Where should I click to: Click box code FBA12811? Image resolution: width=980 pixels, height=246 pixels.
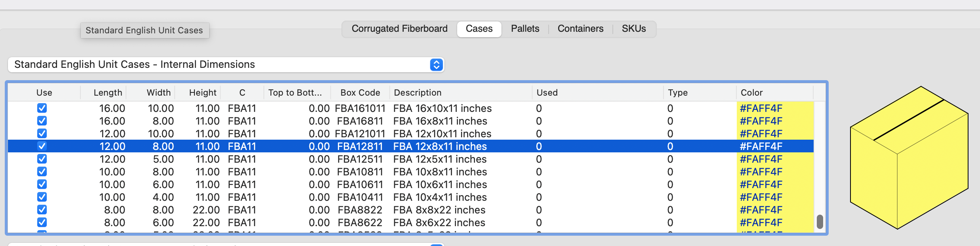pyautogui.click(x=360, y=146)
